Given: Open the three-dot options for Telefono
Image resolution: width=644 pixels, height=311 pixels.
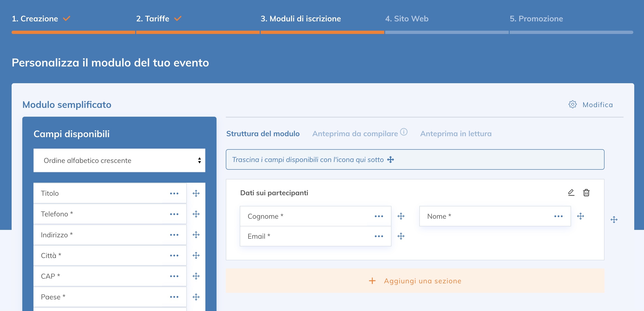Looking at the screenshot, I should pyautogui.click(x=174, y=214).
